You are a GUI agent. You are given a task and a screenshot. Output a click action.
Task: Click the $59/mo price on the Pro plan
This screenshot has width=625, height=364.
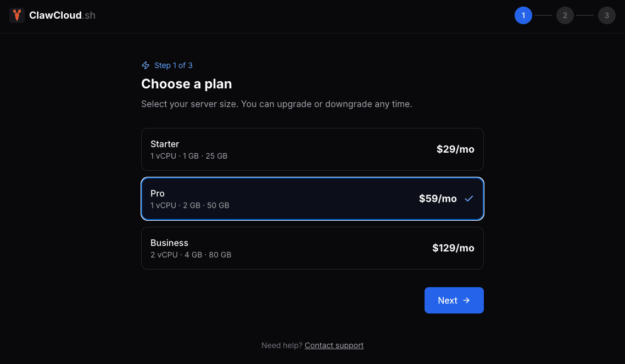click(438, 198)
